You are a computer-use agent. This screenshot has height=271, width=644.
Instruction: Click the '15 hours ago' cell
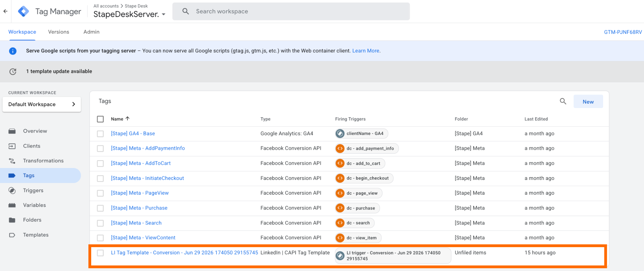coord(540,252)
